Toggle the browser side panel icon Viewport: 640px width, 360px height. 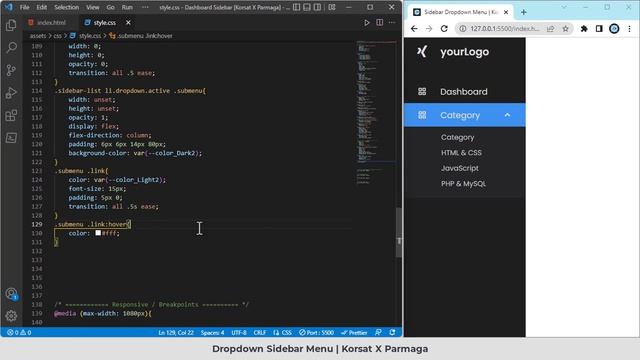click(599, 29)
